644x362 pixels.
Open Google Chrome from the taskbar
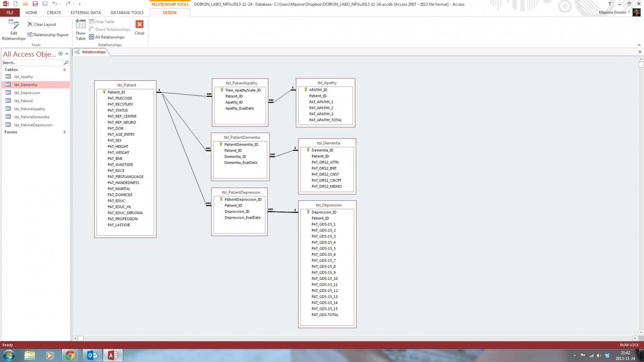point(70,355)
